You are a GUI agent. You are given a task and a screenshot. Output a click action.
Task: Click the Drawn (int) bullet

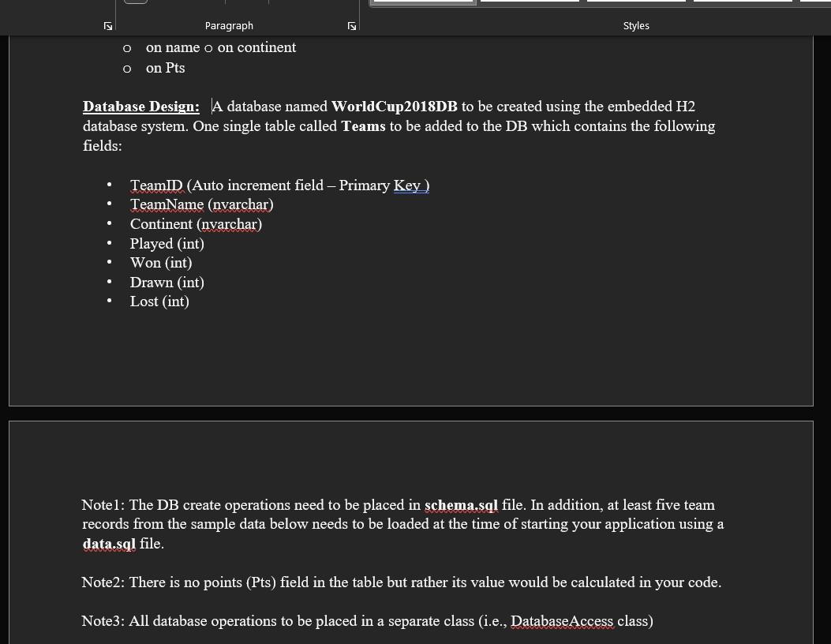[167, 282]
